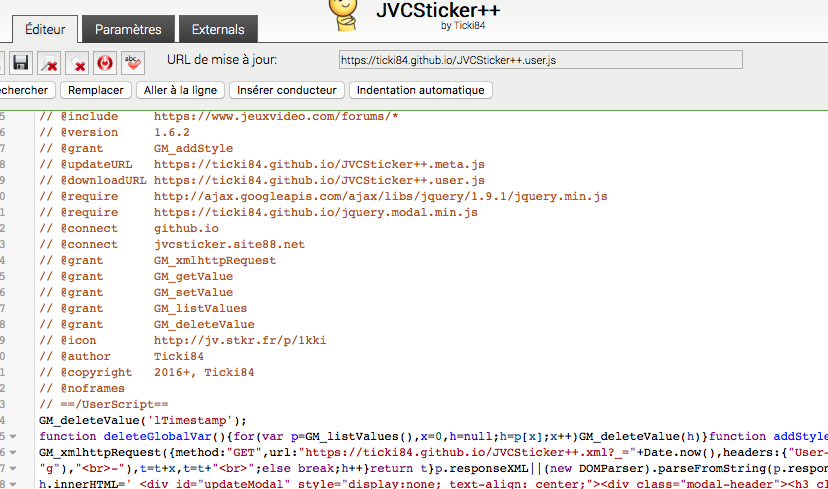Viewport: 828px width, 489px height.
Task: Apply Indentation automatique
Action: click(420, 90)
